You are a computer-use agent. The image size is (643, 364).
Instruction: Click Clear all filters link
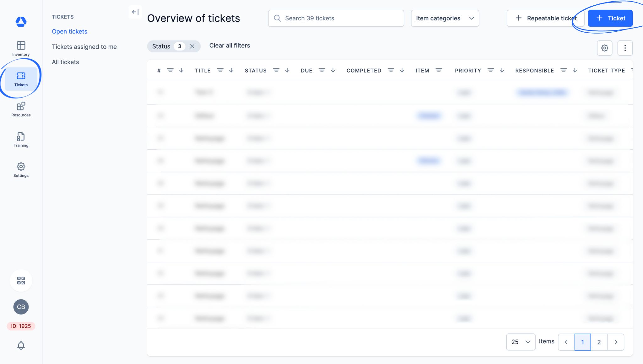coord(230,45)
